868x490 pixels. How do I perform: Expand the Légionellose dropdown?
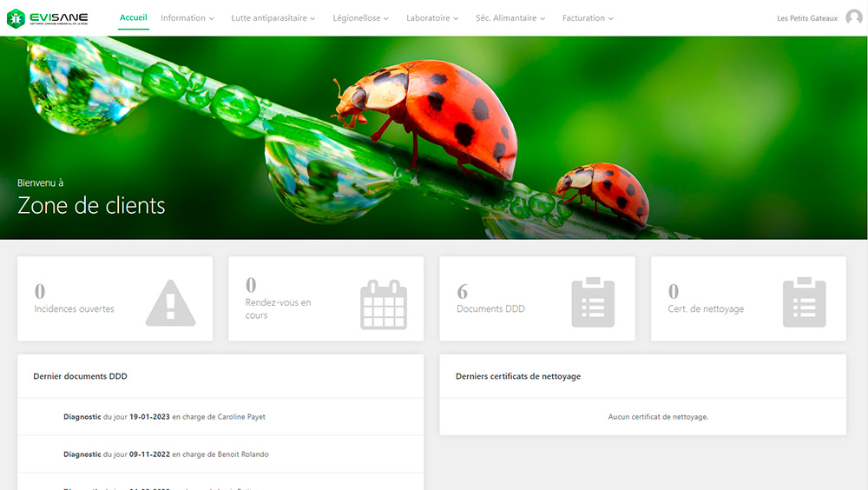[360, 17]
